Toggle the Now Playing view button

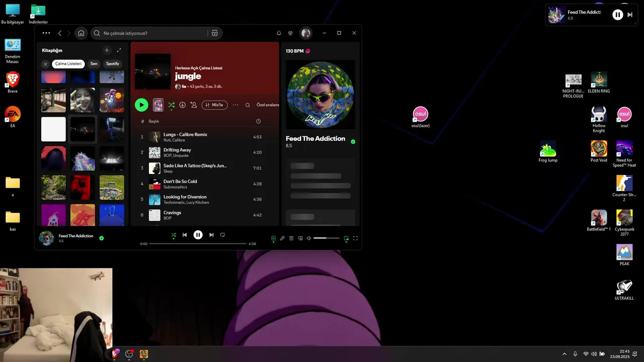click(x=273, y=238)
